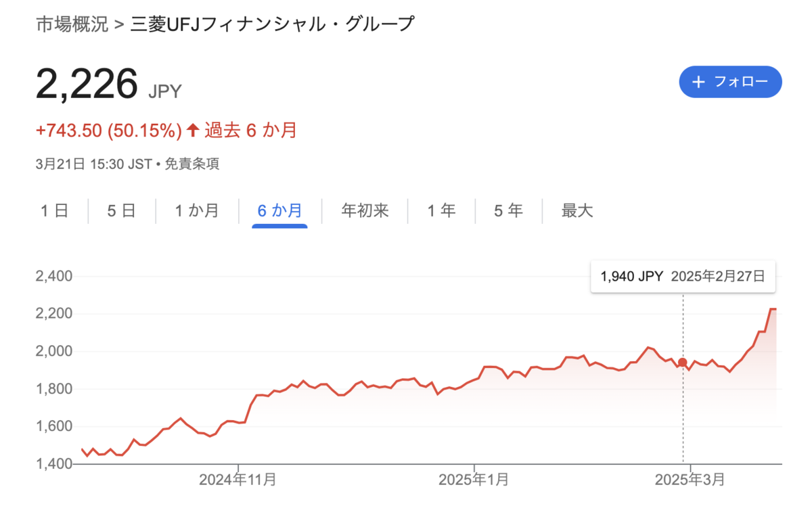Select the 6 か月 range tab
The height and width of the screenshot is (506, 812).
(279, 210)
